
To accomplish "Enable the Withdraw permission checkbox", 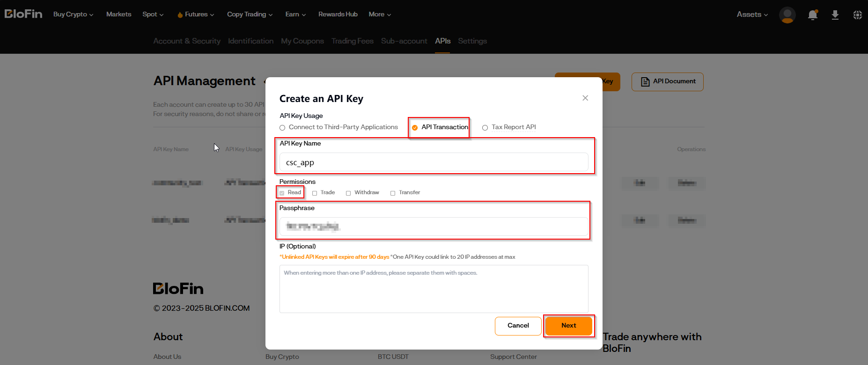I will pos(348,193).
